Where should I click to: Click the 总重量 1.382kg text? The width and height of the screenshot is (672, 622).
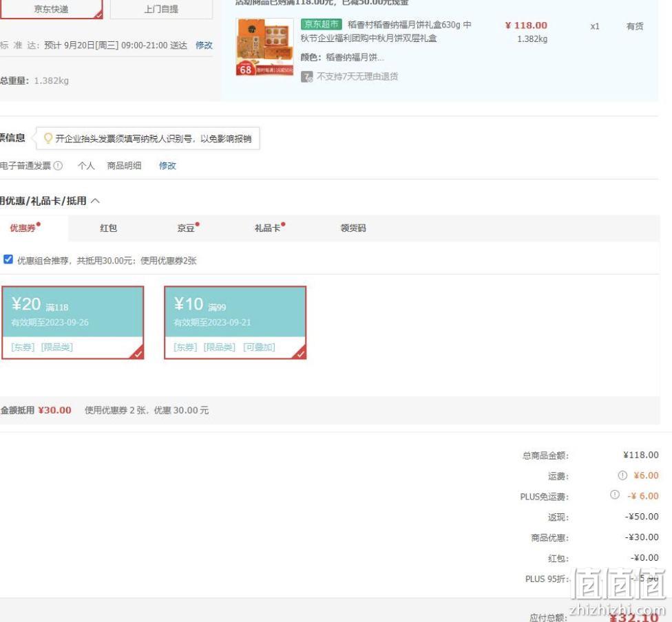[x=34, y=81]
